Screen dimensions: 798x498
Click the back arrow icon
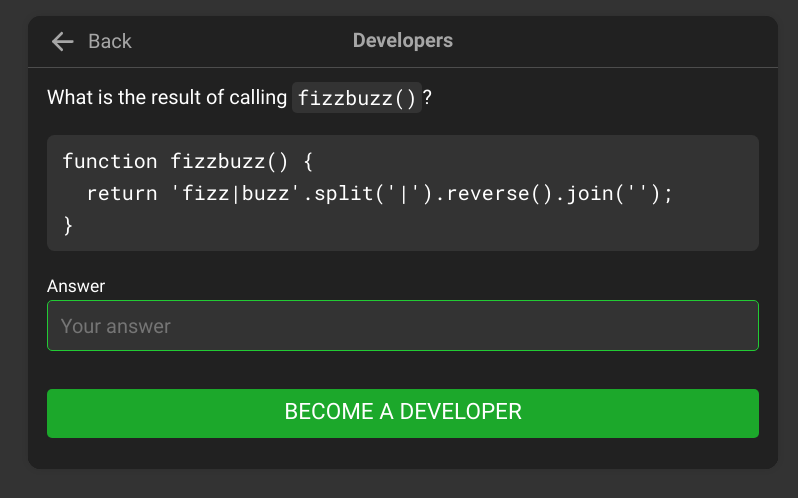pyautogui.click(x=63, y=41)
